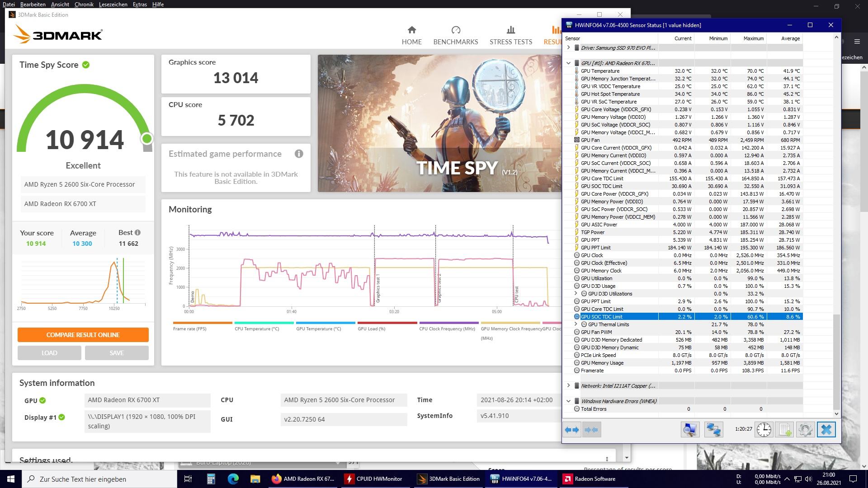Click the 3DMark window scroll-down arrow
868x488 pixels.
click(627, 458)
